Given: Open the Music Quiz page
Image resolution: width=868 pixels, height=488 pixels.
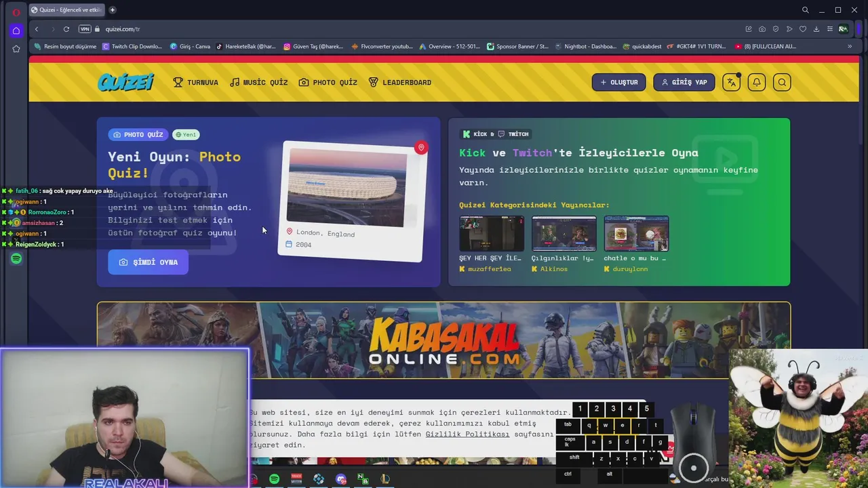Looking at the screenshot, I should tap(258, 82).
